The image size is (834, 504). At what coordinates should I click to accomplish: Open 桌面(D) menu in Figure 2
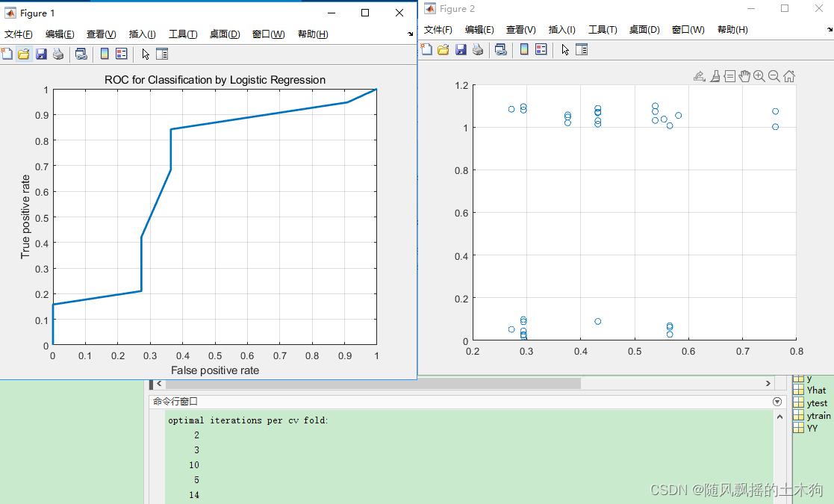[x=644, y=30]
